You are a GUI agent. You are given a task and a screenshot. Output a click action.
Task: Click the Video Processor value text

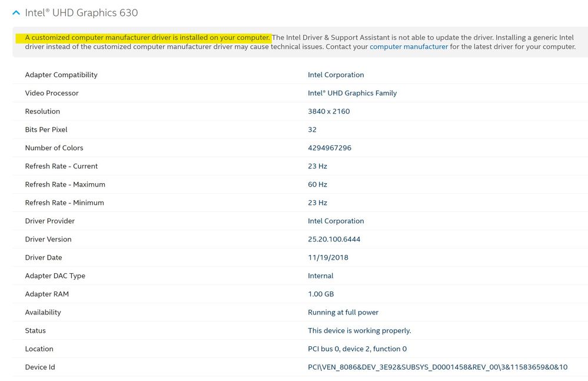(x=352, y=93)
